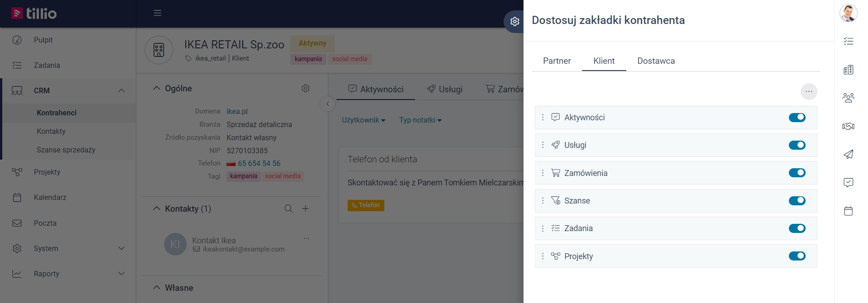Open the chat check icon in right rail

click(x=849, y=182)
